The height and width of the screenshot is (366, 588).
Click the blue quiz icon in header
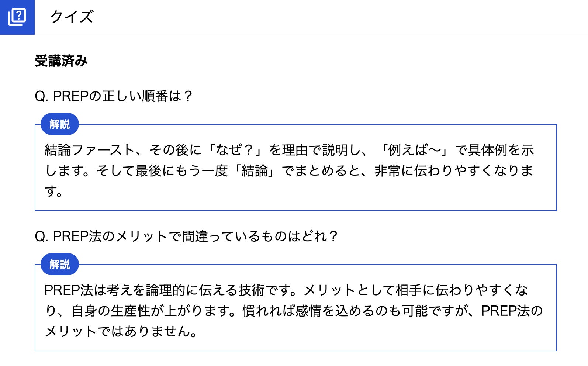[17, 17]
